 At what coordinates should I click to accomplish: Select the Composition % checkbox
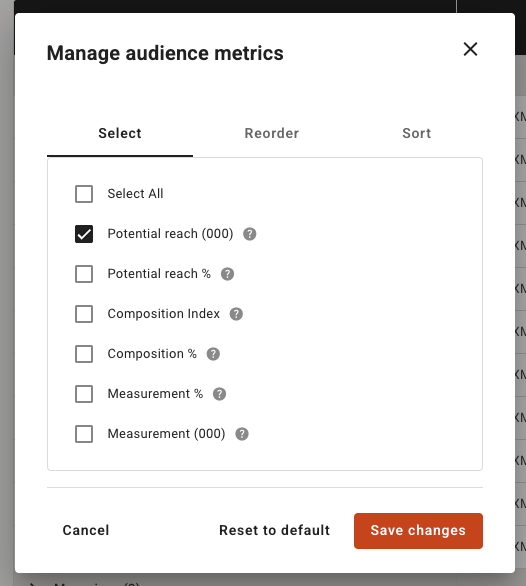[x=84, y=354]
